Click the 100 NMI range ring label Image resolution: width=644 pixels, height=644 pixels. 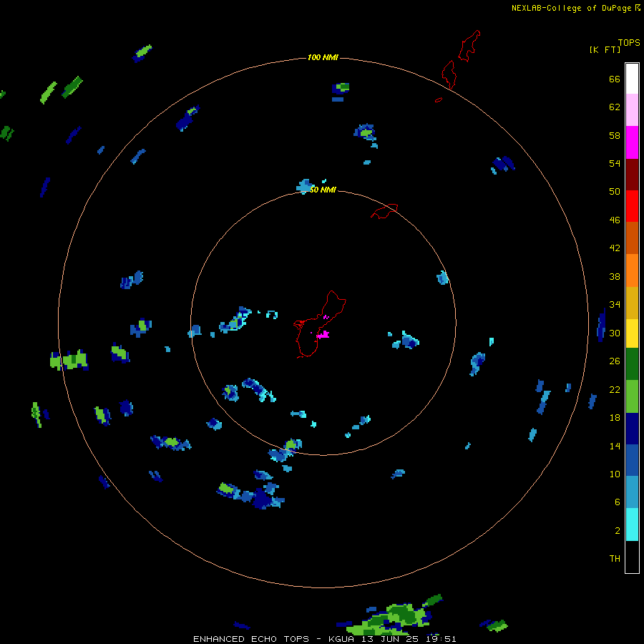[x=323, y=57]
